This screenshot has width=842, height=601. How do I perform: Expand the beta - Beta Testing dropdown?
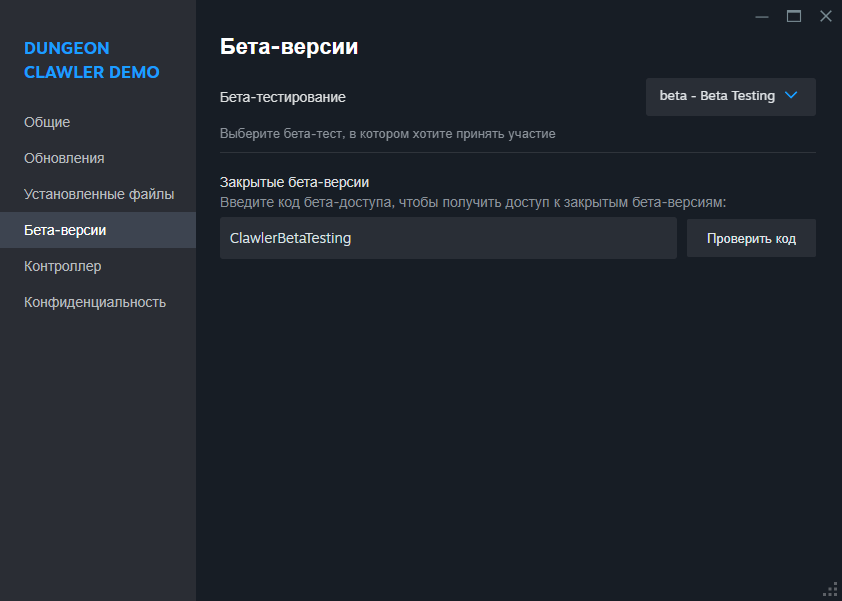pyautogui.click(x=730, y=97)
